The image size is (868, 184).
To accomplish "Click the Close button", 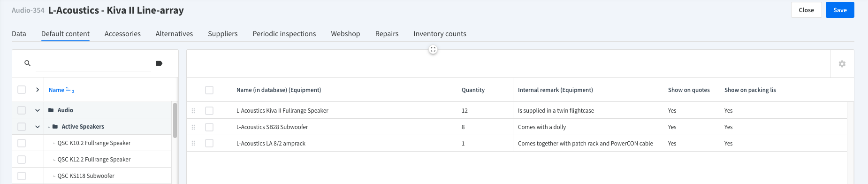I will 806,10.
